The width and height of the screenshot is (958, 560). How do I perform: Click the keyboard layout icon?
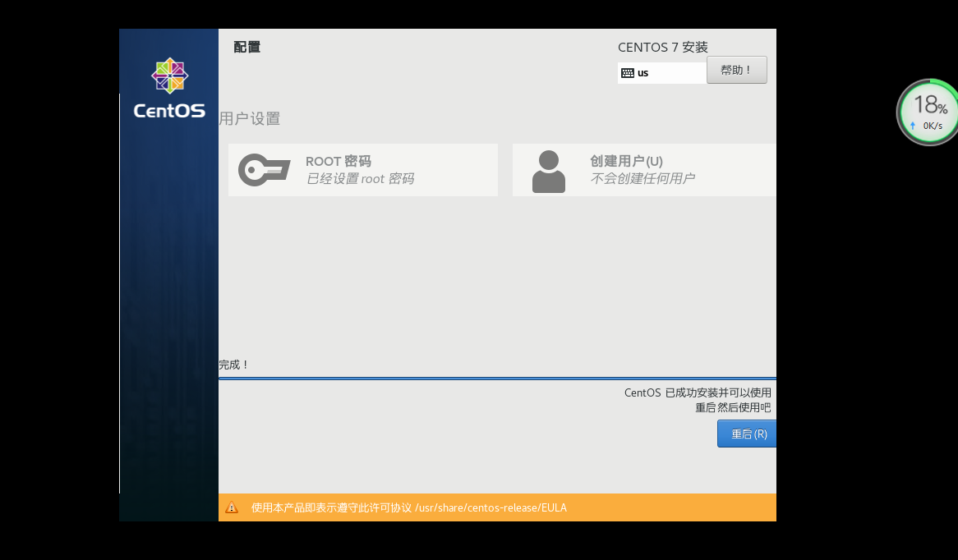[x=628, y=73]
